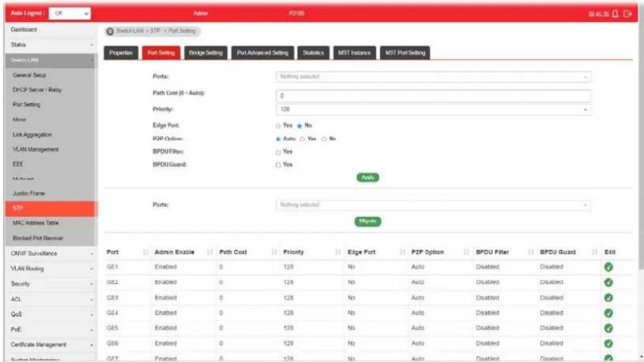Open EEE in the sidebar
Image resolution: width=644 pixels, height=362 pixels.
coord(18,164)
